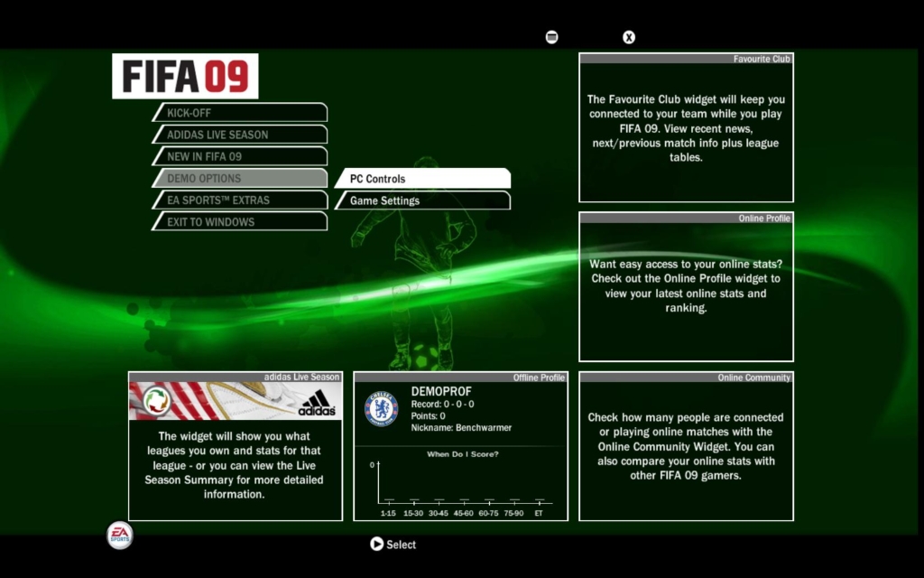The image size is (924, 578).
Task: Click the Favourite Club widget title
Action: [762, 59]
